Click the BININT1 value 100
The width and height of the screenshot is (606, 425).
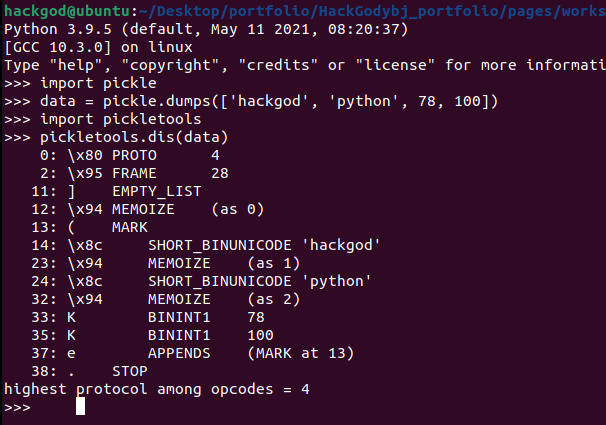pyautogui.click(x=258, y=335)
